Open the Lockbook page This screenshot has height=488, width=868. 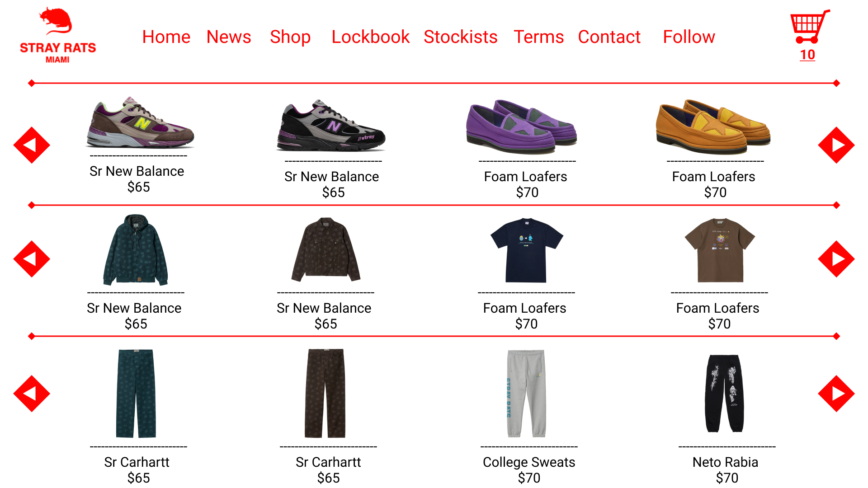click(x=370, y=37)
